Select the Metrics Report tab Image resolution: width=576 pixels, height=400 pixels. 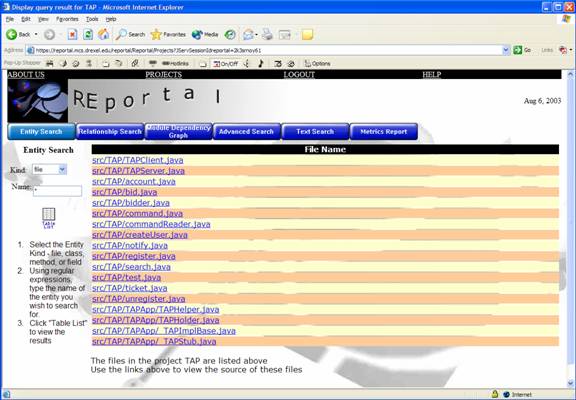[x=384, y=131]
